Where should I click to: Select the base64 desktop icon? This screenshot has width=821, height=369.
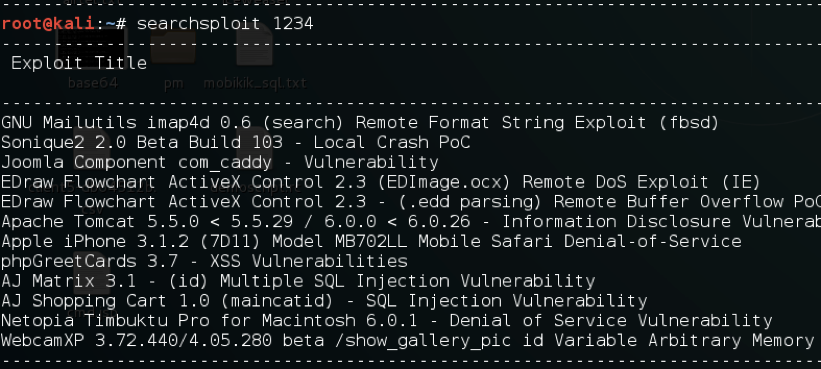(x=92, y=57)
